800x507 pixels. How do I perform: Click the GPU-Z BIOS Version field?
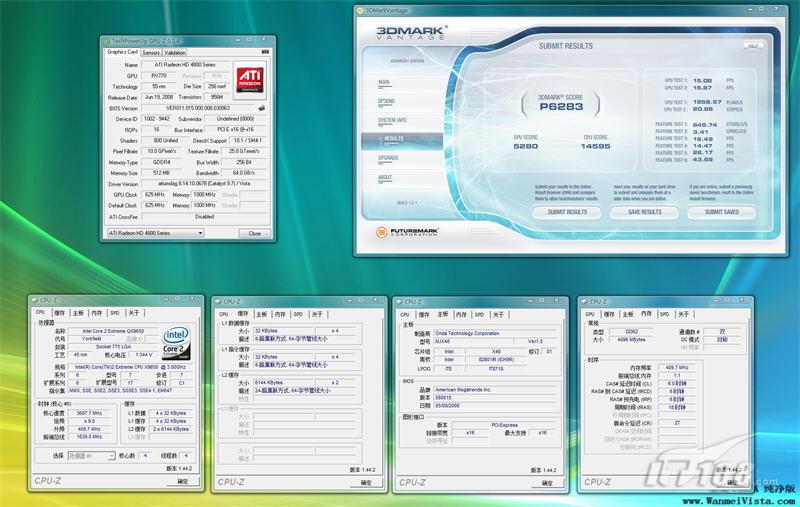pyautogui.click(x=198, y=108)
